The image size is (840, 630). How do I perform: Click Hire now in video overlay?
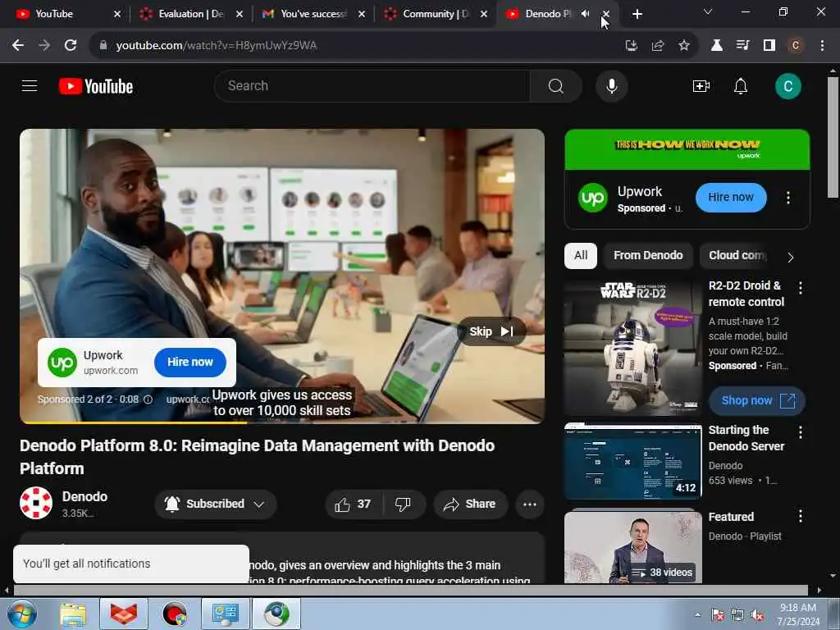click(189, 362)
